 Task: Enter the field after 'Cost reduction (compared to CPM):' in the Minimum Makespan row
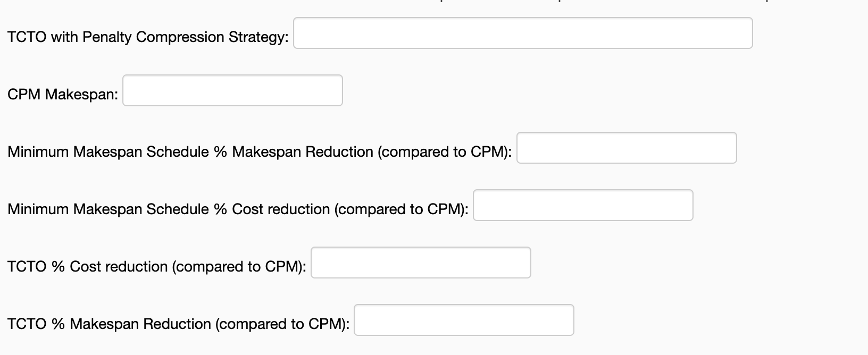pyautogui.click(x=583, y=205)
